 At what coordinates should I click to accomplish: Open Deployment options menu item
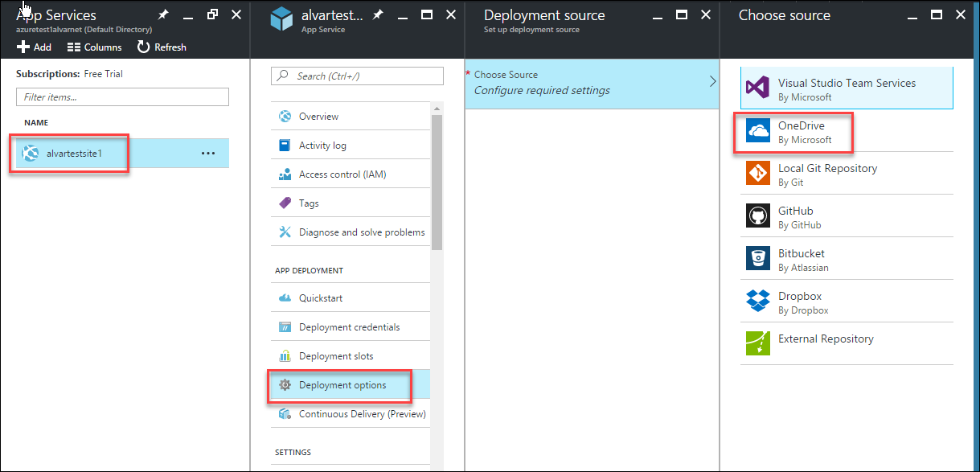pos(351,385)
